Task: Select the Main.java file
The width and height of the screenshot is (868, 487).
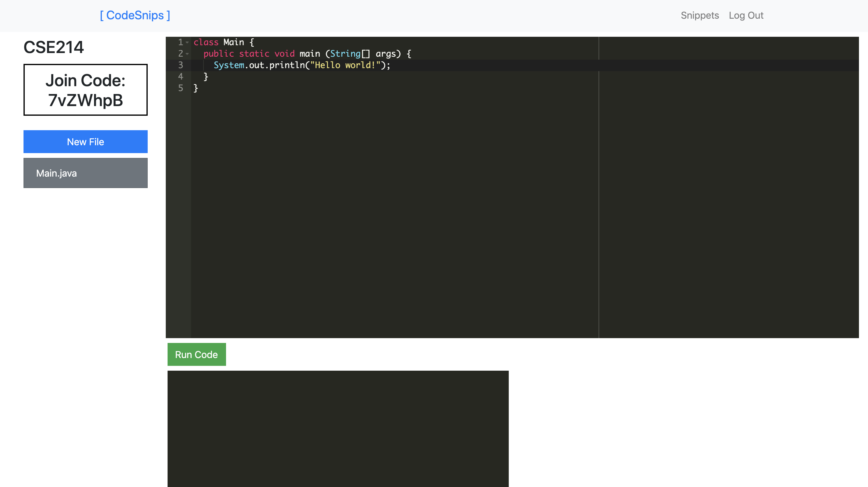Action: pyautogui.click(x=85, y=173)
